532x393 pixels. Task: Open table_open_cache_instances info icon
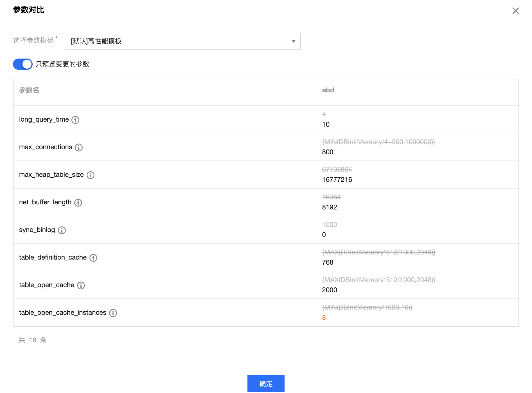tap(113, 313)
